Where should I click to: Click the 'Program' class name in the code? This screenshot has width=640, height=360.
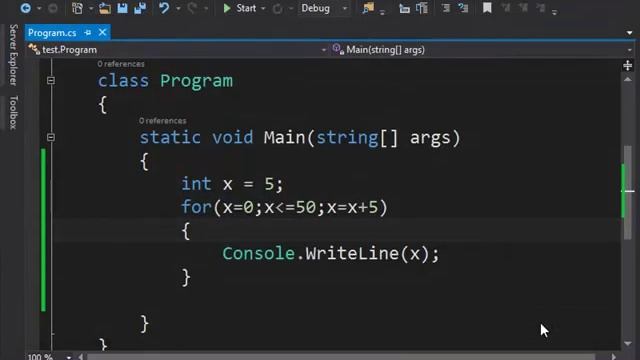click(196, 81)
